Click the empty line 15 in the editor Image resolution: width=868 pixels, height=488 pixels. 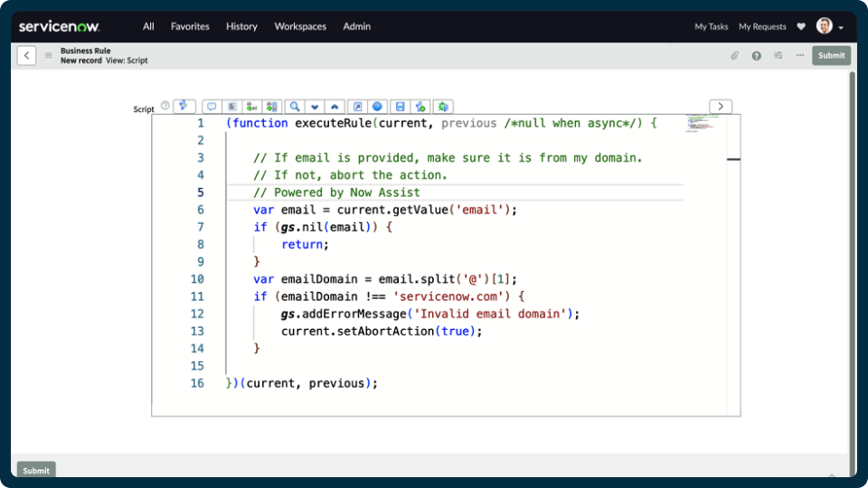[x=454, y=366]
